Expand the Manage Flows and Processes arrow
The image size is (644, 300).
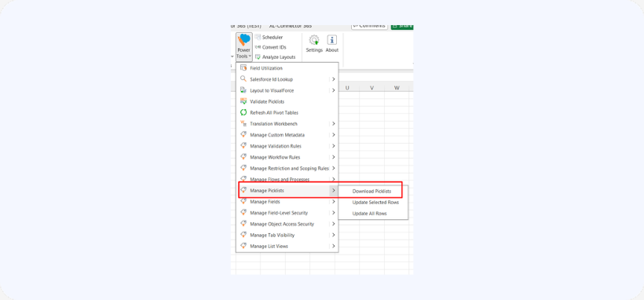click(x=334, y=179)
